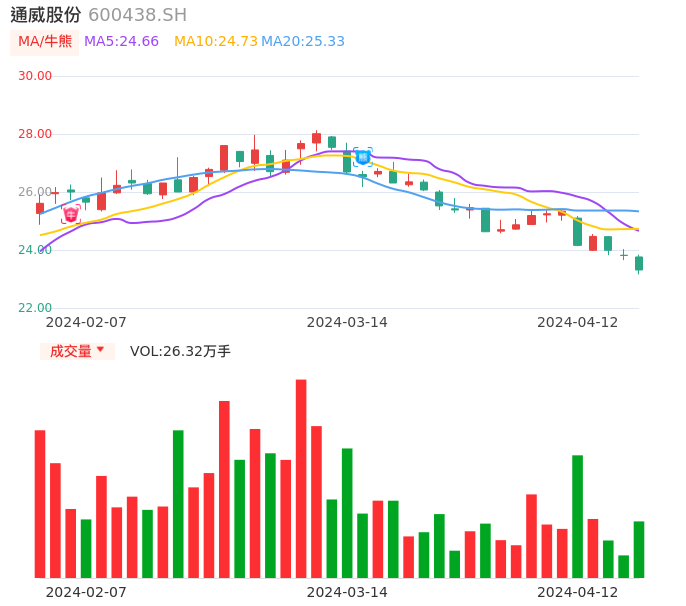The height and width of the screenshot is (606, 686).
Task: Click the tallest red volume bar
Action: (301, 479)
